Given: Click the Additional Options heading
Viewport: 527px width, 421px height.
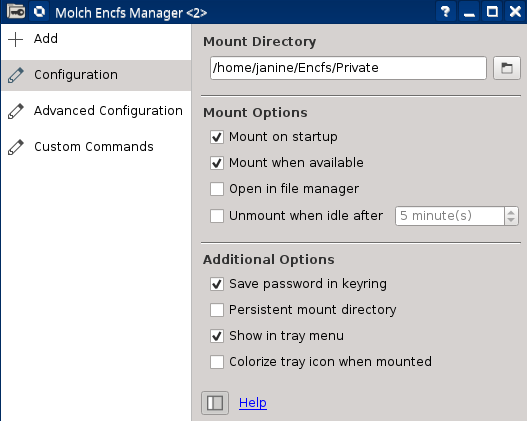Looking at the screenshot, I should (x=269, y=260).
